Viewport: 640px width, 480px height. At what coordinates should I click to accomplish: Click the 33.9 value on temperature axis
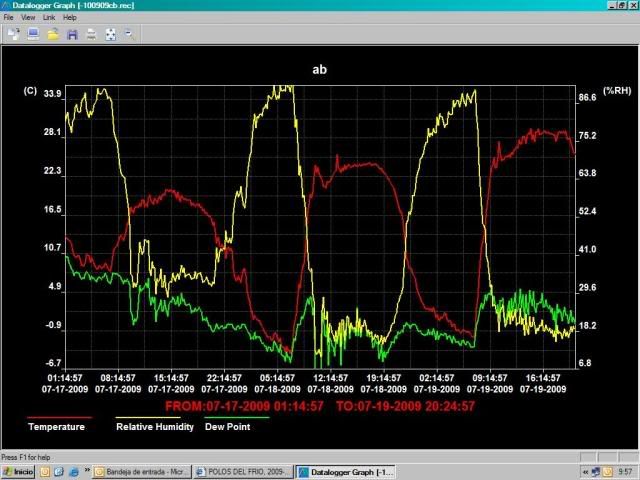tap(52, 94)
